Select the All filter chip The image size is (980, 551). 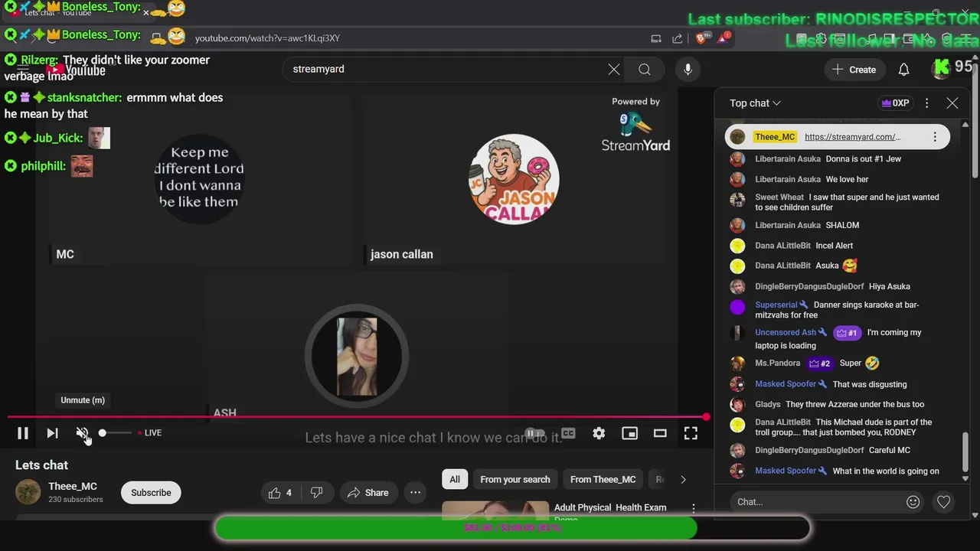455,480
